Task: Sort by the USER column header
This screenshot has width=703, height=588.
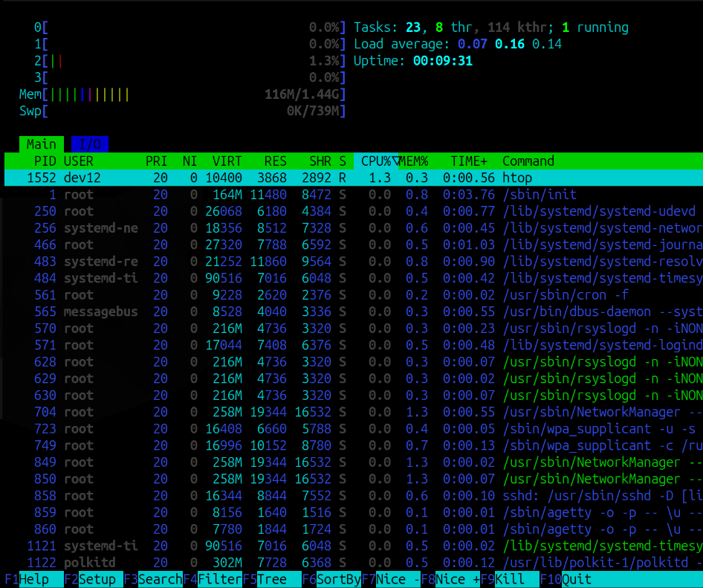Action: coord(79,161)
